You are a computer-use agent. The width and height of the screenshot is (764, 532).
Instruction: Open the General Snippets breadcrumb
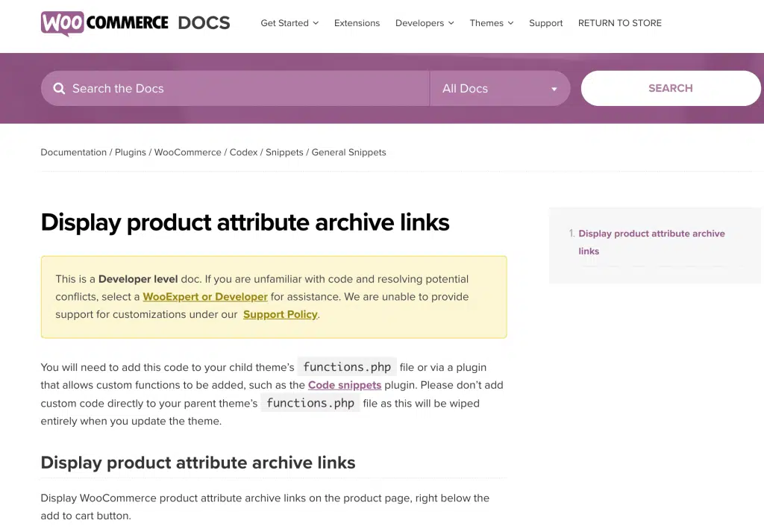349,152
